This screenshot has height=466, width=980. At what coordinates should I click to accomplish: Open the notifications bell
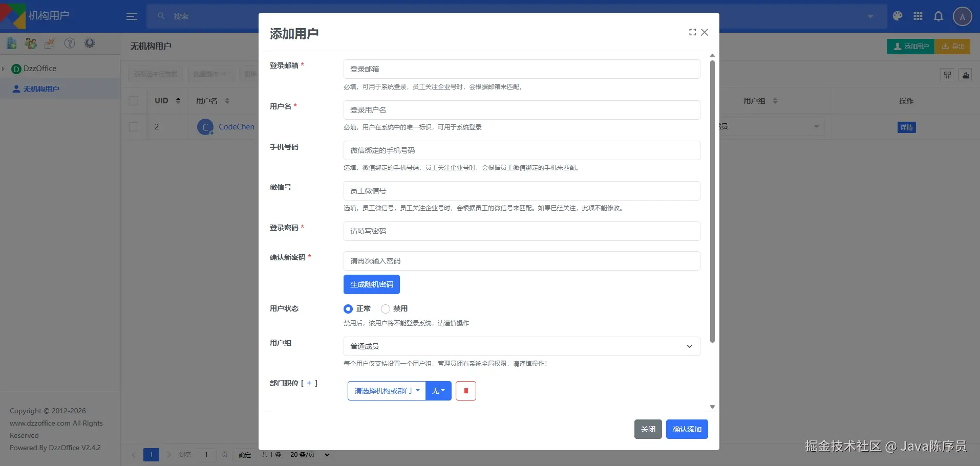click(x=939, y=16)
